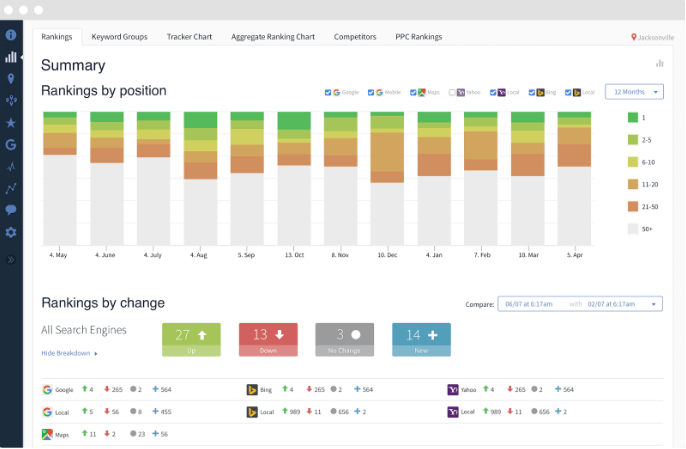Click the bar chart rankings sidebar icon
The image size is (686, 449).
[x=11, y=57]
